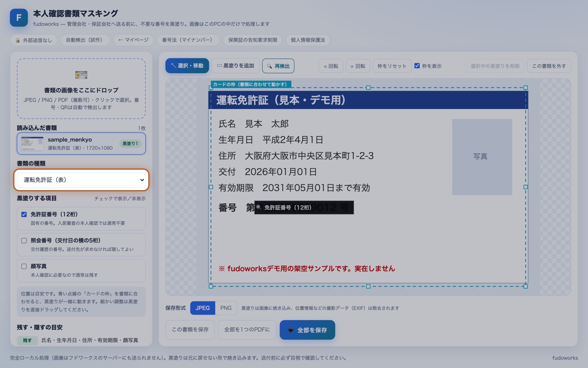
Task: Select the 免許証番号 black mask on the card
Action: [304, 207]
